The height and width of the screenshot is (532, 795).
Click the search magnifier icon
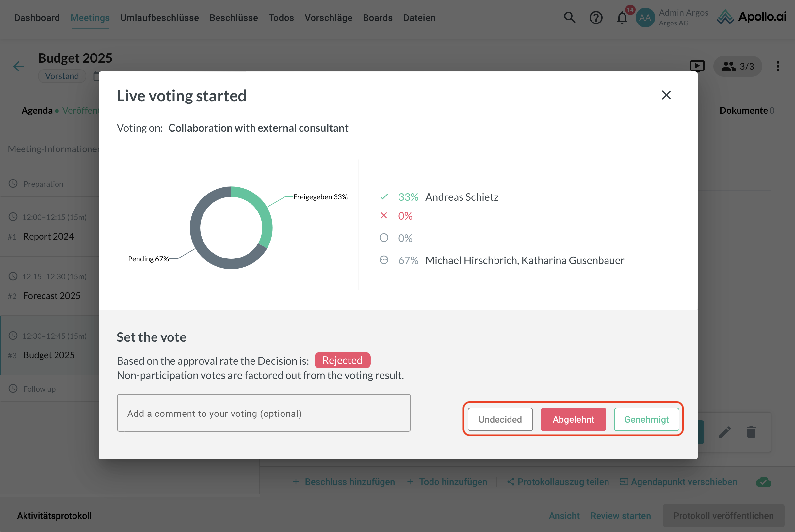pyautogui.click(x=569, y=18)
